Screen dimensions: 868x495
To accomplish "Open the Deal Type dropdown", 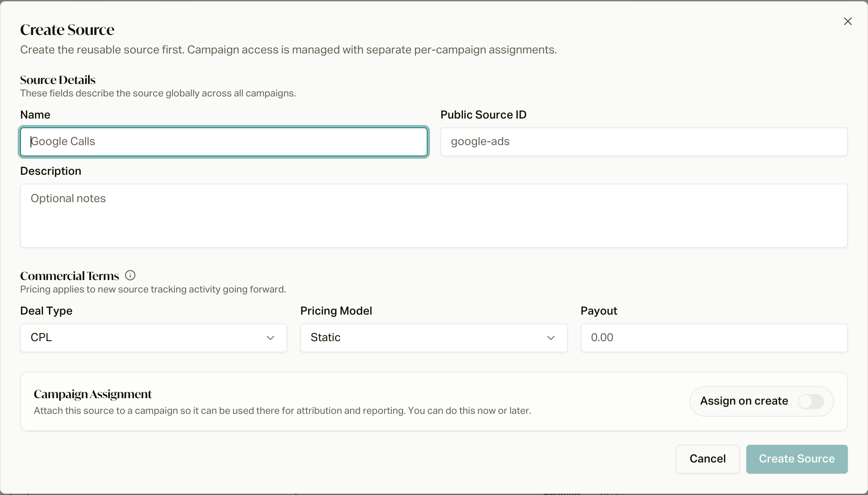I will click(154, 338).
